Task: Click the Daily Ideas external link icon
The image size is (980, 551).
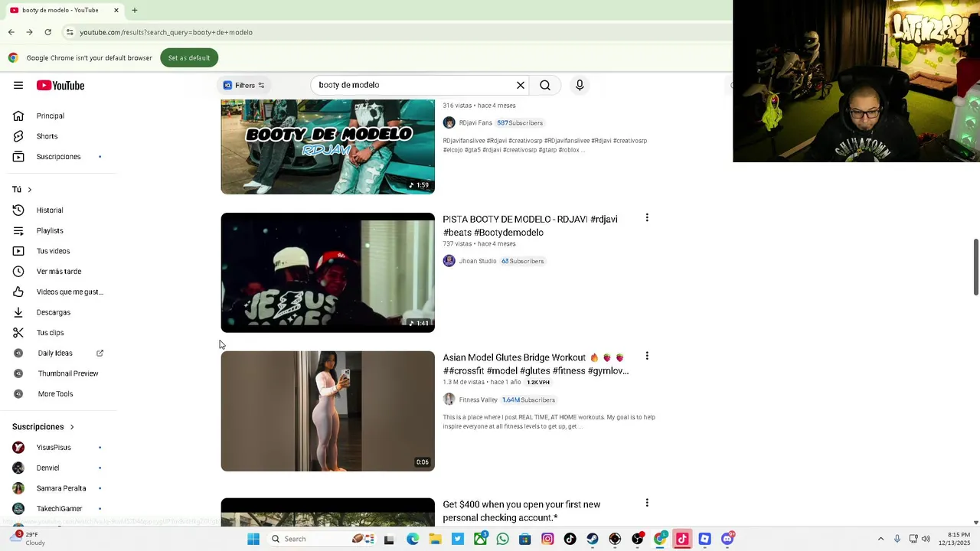Action: click(x=100, y=353)
